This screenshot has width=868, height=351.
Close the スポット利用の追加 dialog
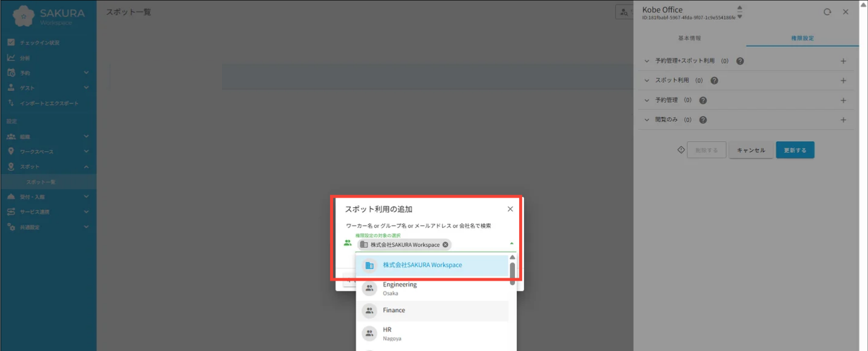pos(510,209)
